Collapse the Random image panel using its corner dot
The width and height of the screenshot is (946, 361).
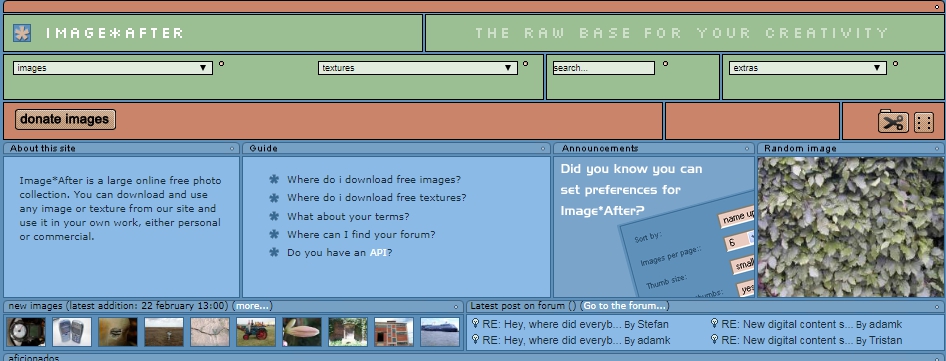click(937, 149)
